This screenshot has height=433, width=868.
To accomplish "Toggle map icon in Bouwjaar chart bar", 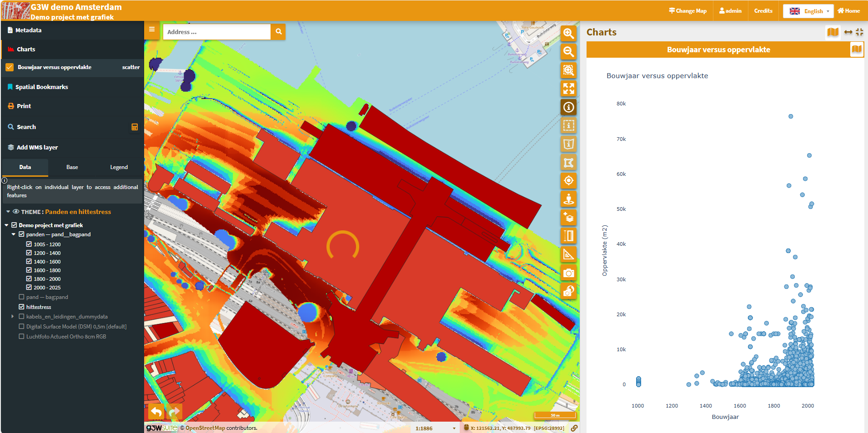I will point(857,49).
